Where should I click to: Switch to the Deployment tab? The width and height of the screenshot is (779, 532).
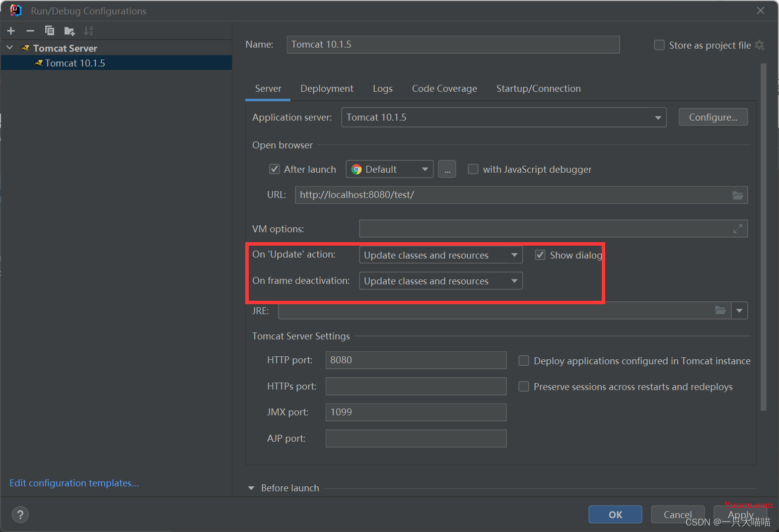[x=327, y=88]
